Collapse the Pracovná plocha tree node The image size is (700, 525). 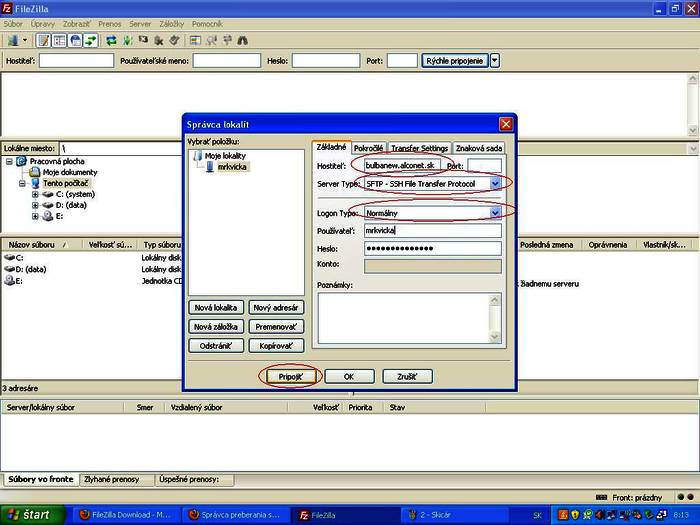[x=9, y=161]
